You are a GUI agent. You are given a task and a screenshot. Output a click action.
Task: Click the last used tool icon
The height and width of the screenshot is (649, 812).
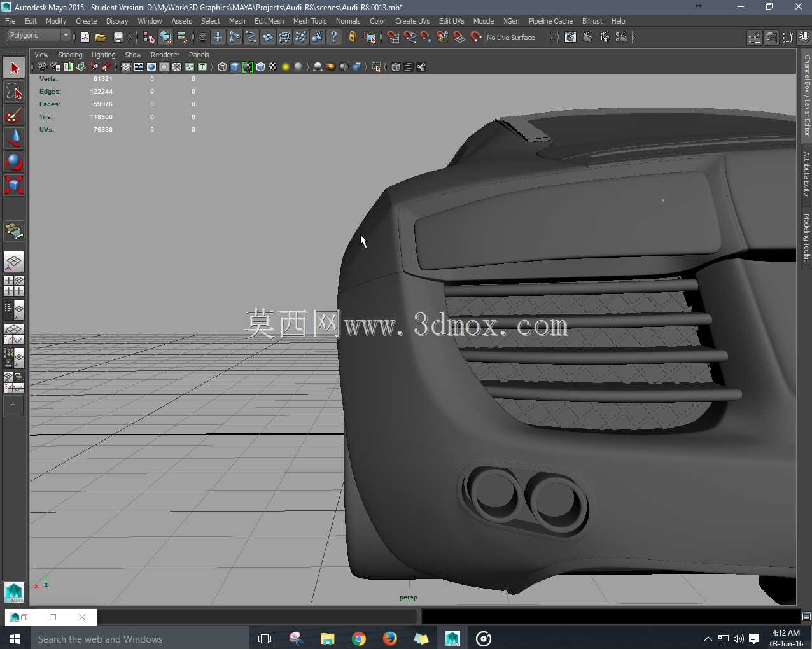(x=14, y=231)
